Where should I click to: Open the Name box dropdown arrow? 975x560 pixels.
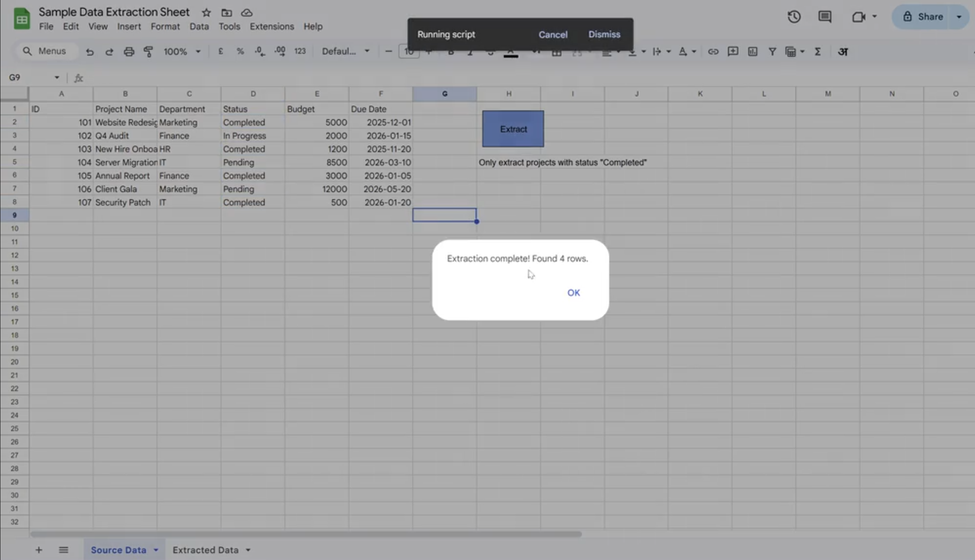coord(57,78)
